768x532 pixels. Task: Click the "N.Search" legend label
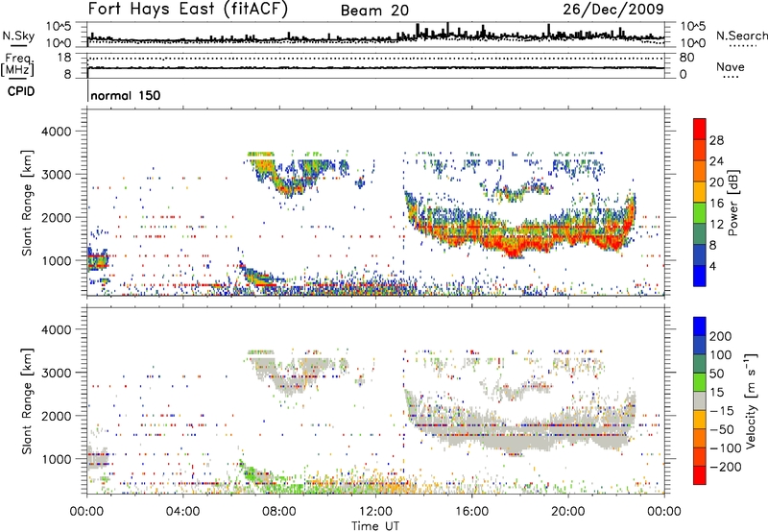(x=741, y=36)
